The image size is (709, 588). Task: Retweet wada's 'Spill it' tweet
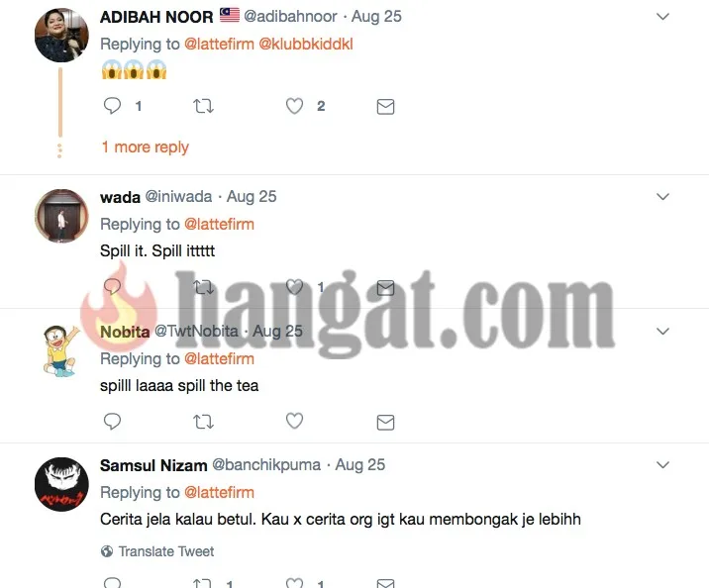203,287
